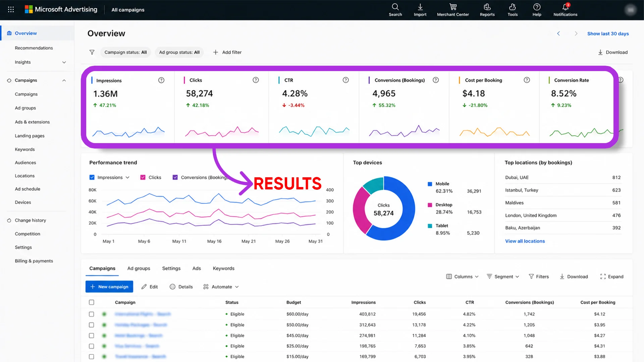Click the user profile avatar
Viewport: 644px width, 362px height.
pyautogui.click(x=631, y=10)
